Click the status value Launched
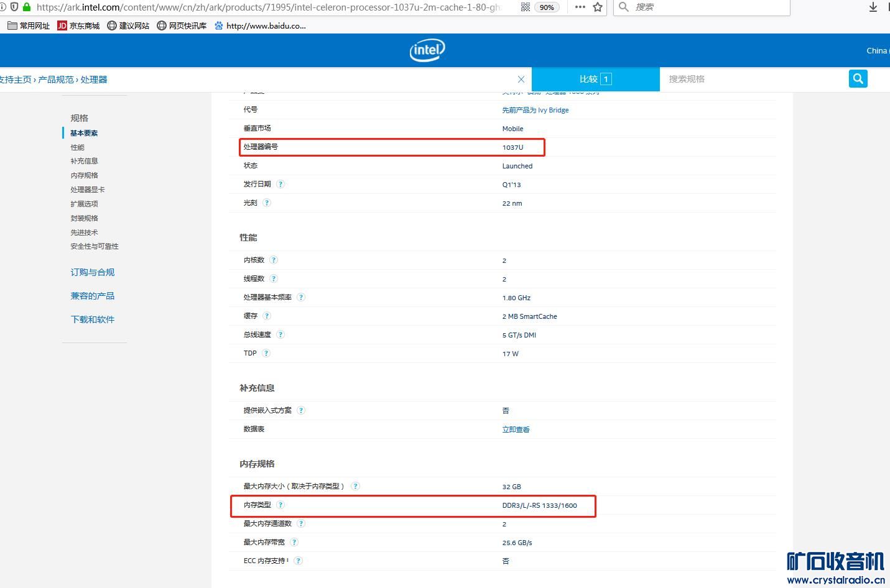890x588 pixels. point(517,166)
